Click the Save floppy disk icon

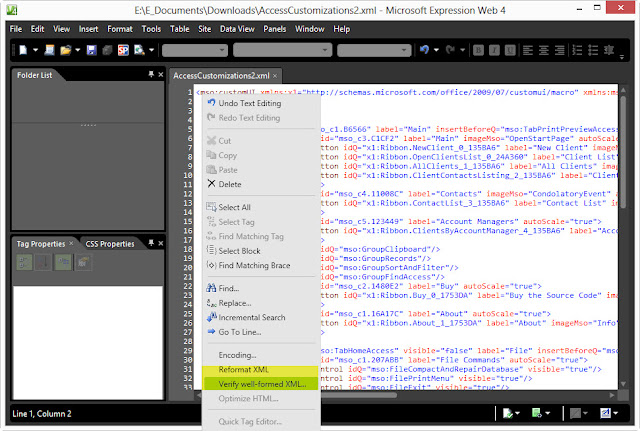click(91, 50)
